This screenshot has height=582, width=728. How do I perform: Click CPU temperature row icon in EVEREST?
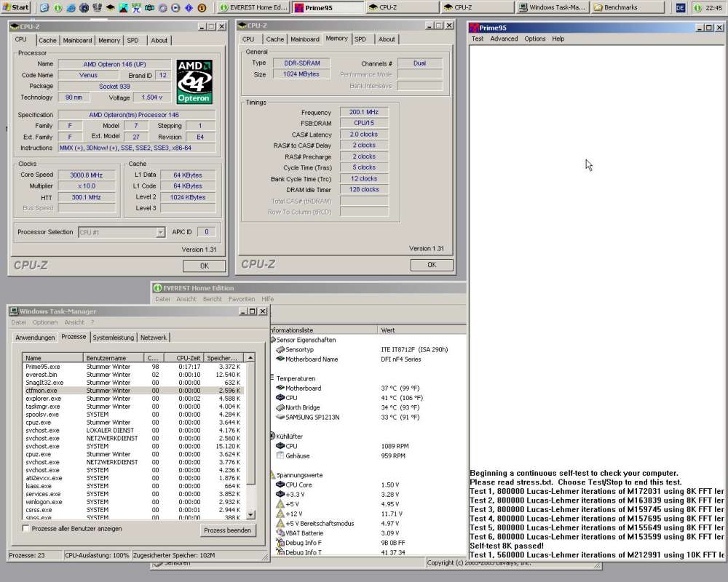pyautogui.click(x=280, y=398)
